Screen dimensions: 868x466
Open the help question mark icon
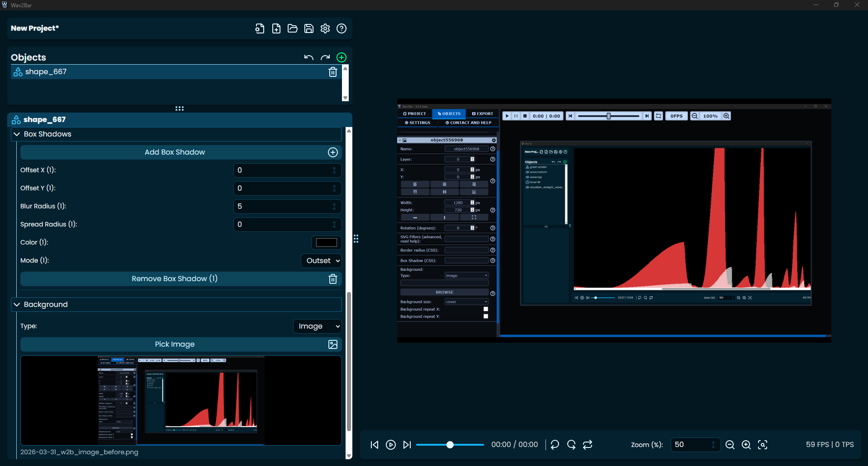coord(342,28)
